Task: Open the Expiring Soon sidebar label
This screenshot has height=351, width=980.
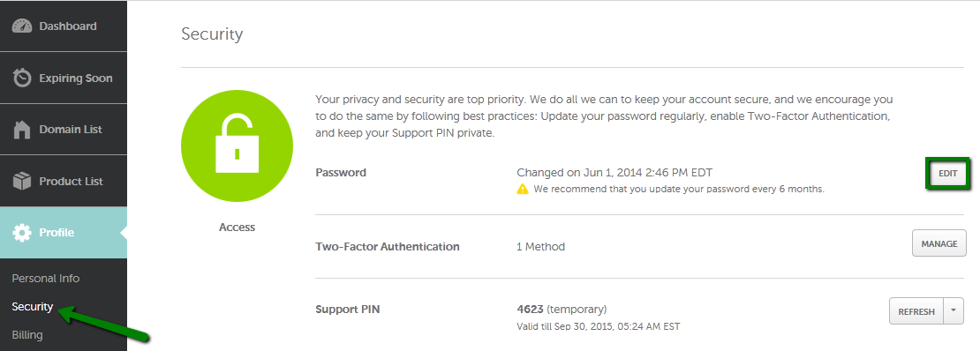Action: pyautogui.click(x=76, y=78)
